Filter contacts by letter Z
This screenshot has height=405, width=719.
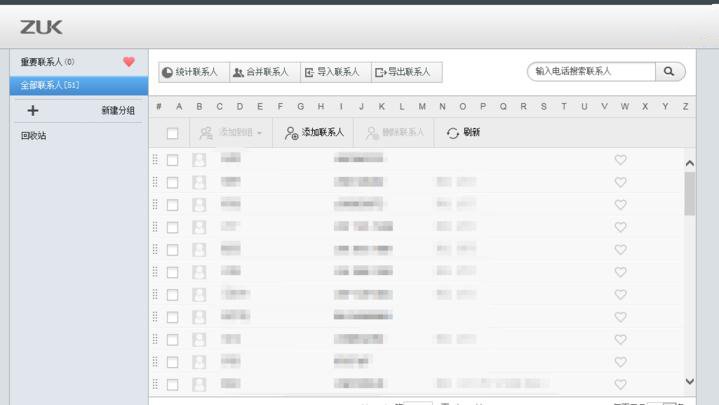685,106
